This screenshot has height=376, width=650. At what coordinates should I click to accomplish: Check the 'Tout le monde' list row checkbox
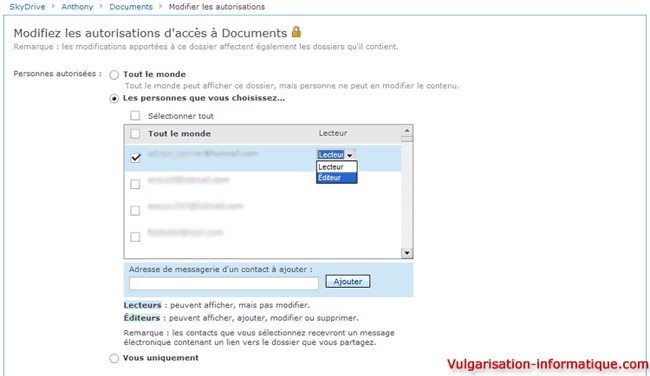coord(135,133)
